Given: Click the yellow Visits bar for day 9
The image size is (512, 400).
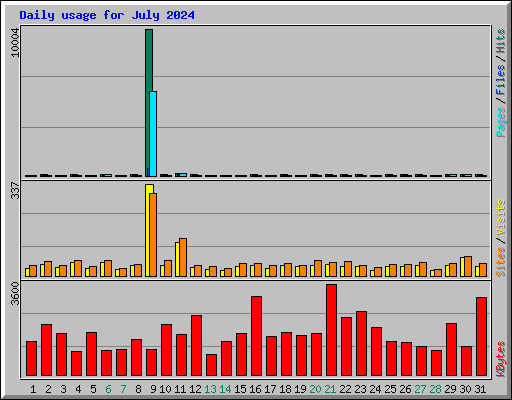Looking at the screenshot, I should tap(148, 230).
